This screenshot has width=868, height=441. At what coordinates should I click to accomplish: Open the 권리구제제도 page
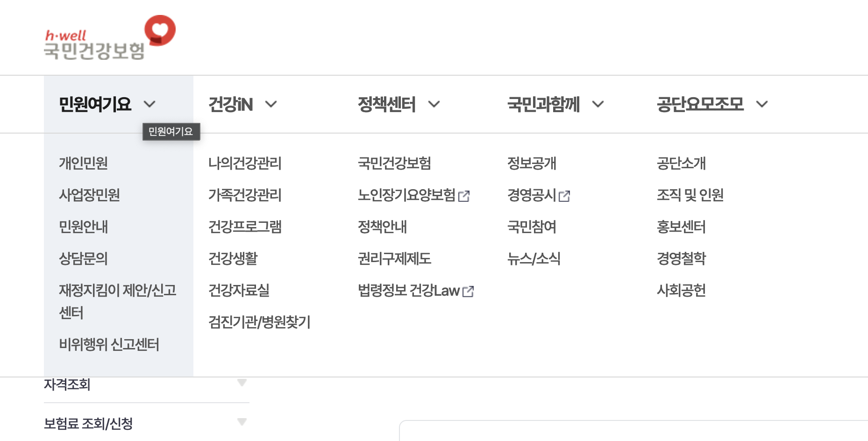coord(394,259)
